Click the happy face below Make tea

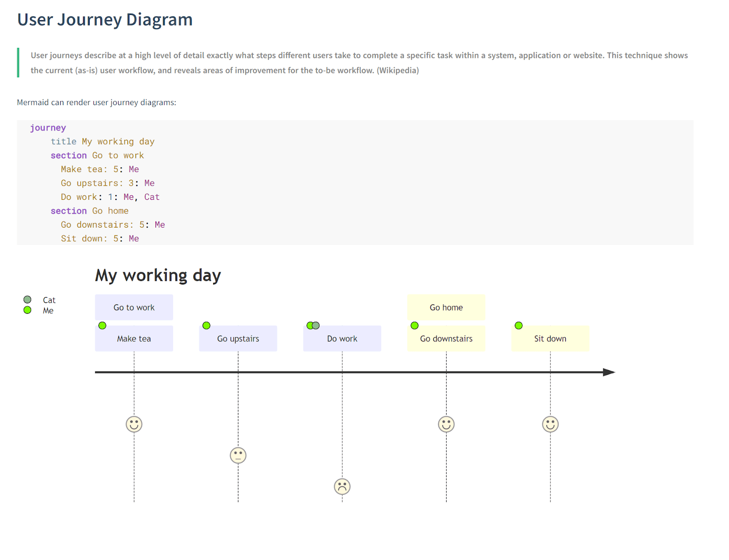[x=133, y=424]
